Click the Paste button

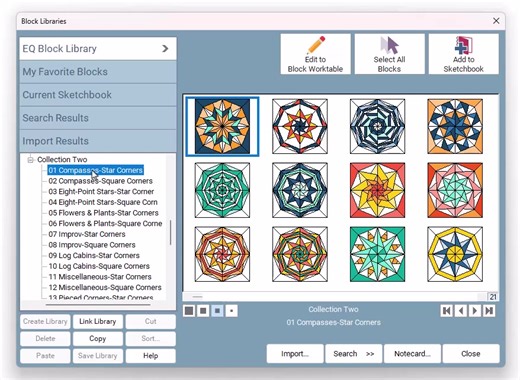(45, 356)
